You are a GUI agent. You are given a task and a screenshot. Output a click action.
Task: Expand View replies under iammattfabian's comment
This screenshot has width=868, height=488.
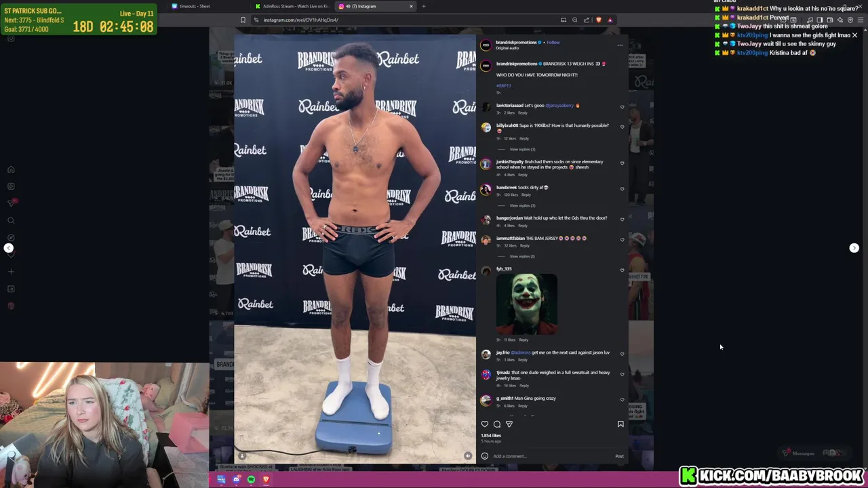click(522, 256)
